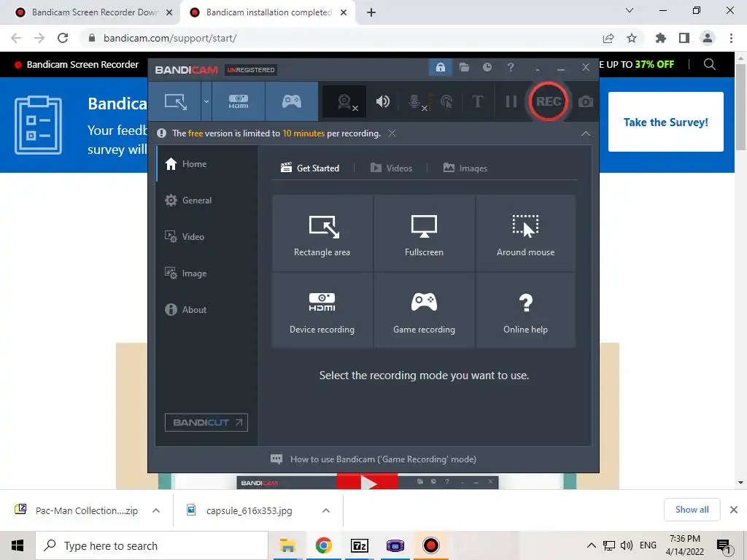Open notification center icon
The image size is (747, 560).
724,546
